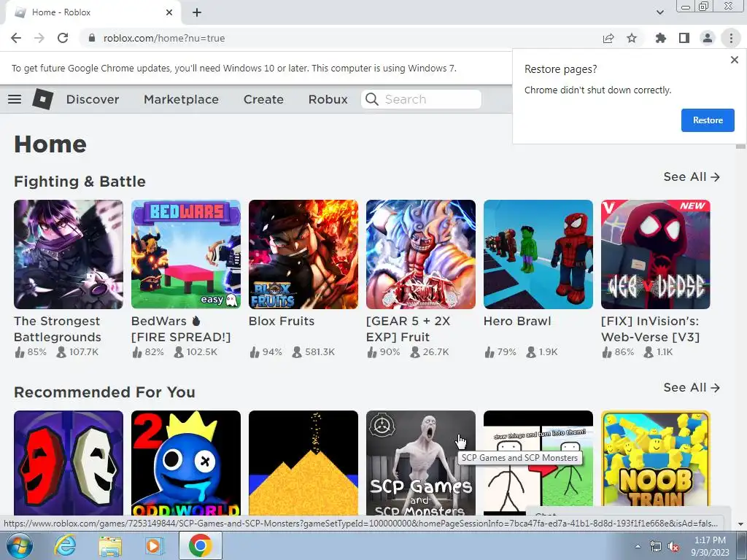Click the network tray icon
This screenshot has height=560, width=747.
(x=656, y=547)
